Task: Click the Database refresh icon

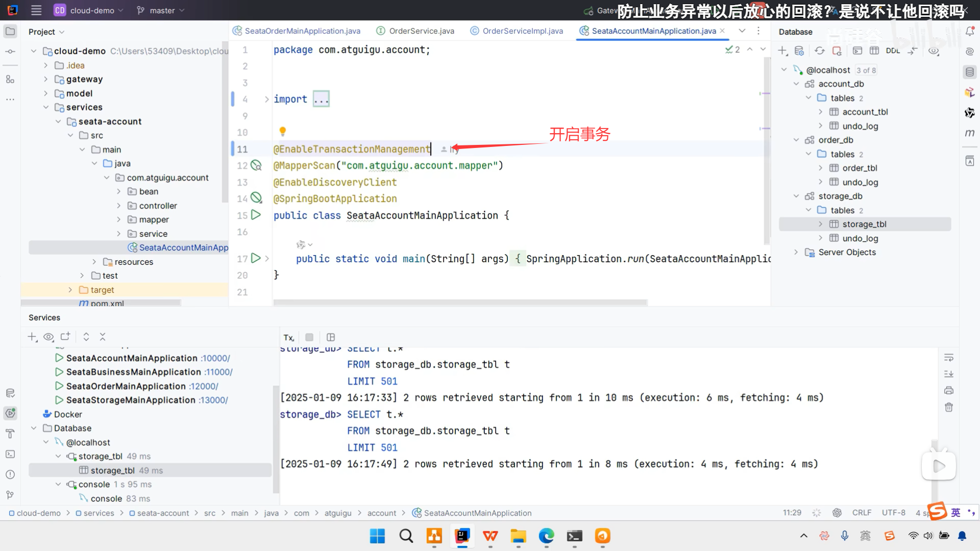Action: click(819, 51)
